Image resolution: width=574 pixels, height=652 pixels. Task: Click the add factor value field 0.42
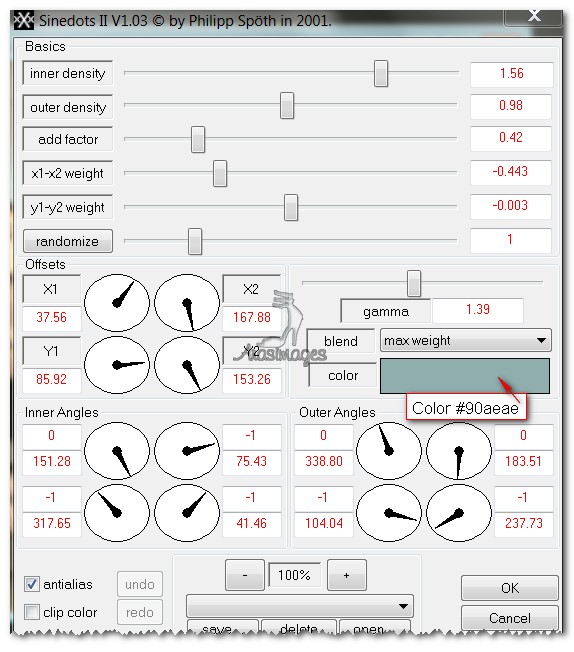pyautogui.click(x=511, y=138)
